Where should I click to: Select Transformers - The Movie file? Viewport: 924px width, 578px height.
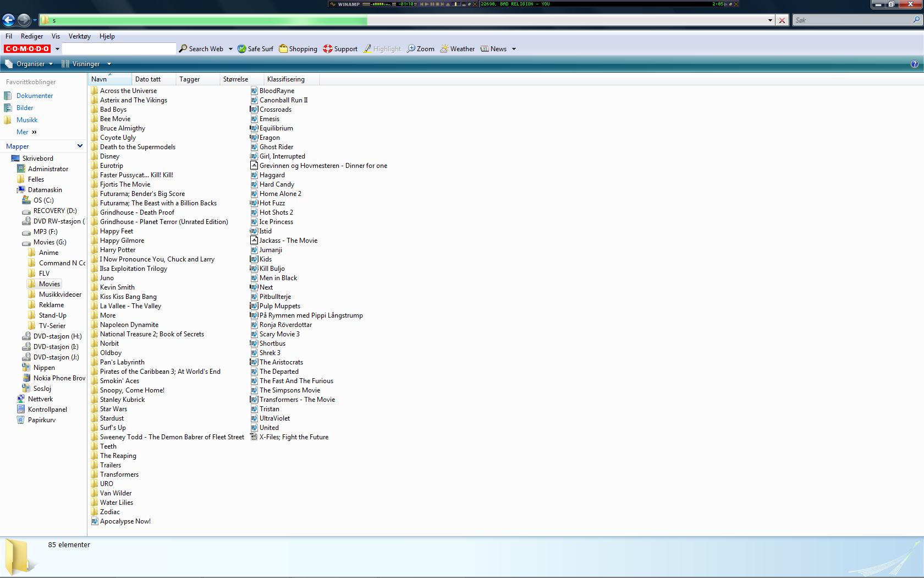point(293,400)
